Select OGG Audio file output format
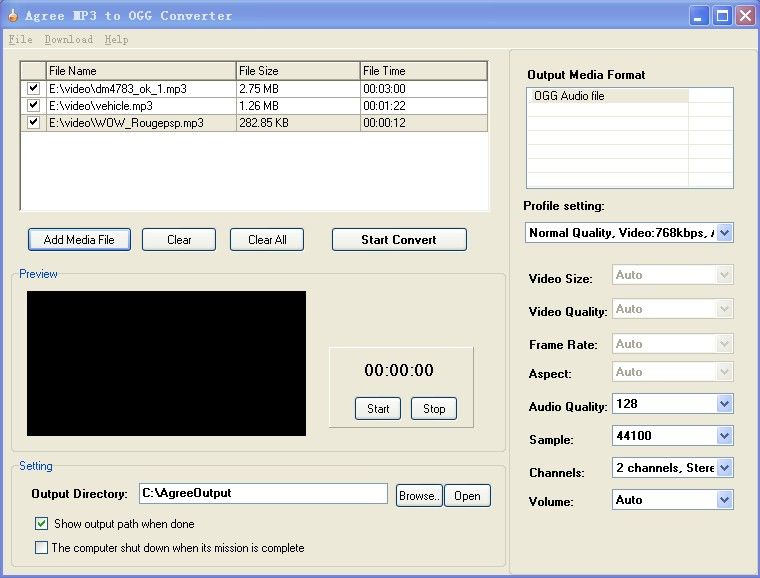 tap(608, 96)
